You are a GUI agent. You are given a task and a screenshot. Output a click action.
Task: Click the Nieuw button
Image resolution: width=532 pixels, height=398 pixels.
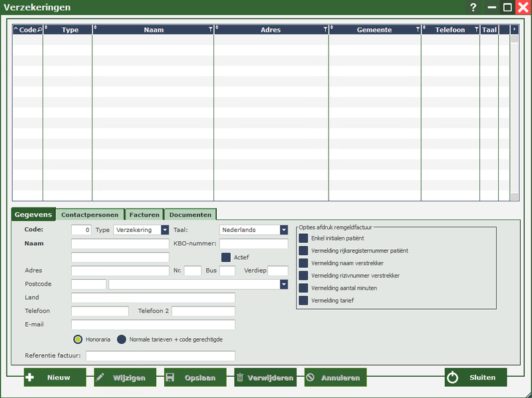(x=55, y=377)
